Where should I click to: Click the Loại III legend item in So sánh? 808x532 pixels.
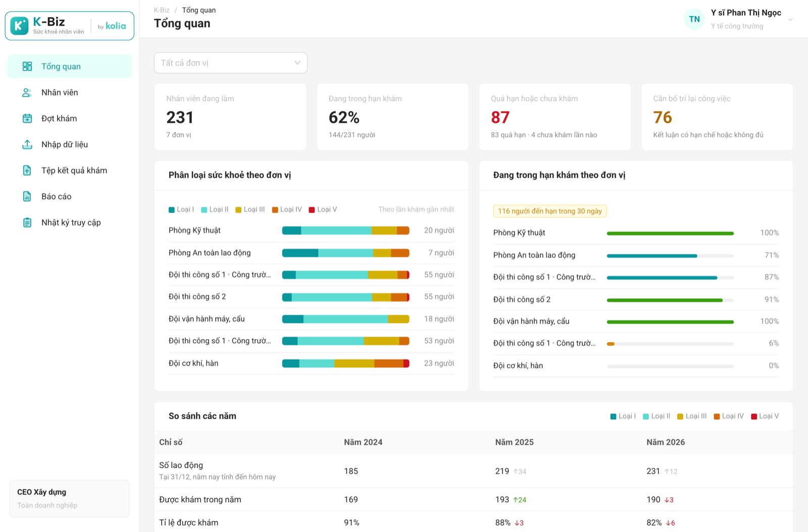692,416
